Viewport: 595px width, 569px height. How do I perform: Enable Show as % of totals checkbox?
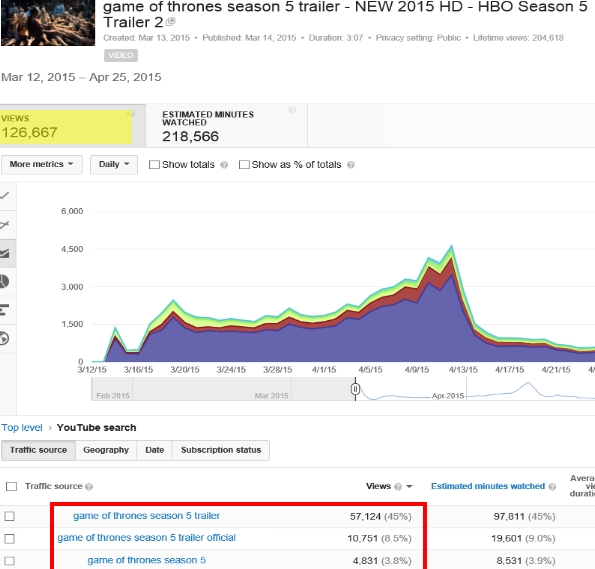[x=244, y=164]
